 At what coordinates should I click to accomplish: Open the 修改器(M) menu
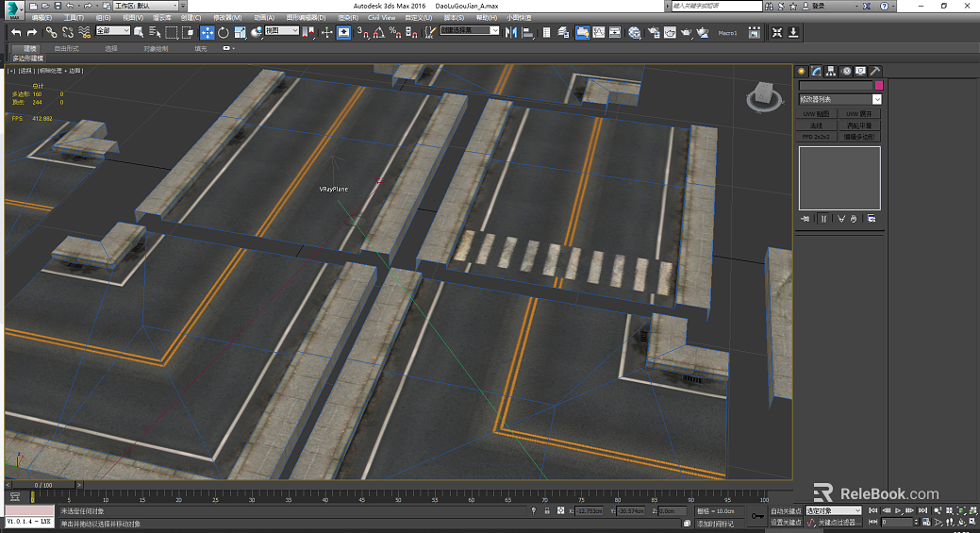[x=227, y=18]
